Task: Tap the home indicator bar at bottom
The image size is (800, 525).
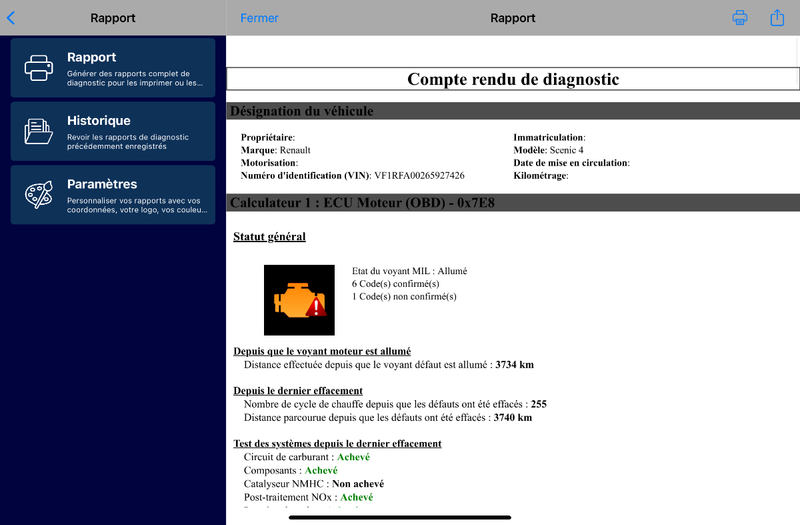Action: tap(400, 518)
